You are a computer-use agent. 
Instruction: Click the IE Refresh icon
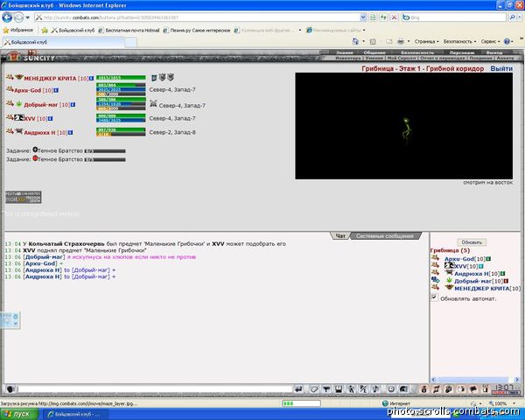383,17
